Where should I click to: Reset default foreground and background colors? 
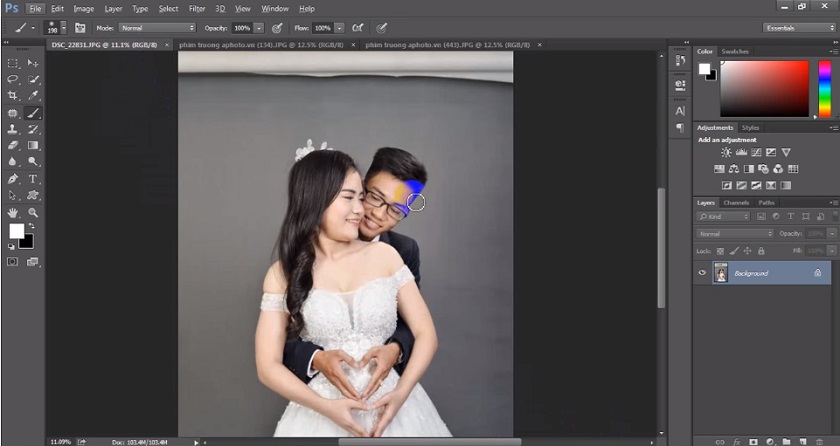tap(11, 246)
